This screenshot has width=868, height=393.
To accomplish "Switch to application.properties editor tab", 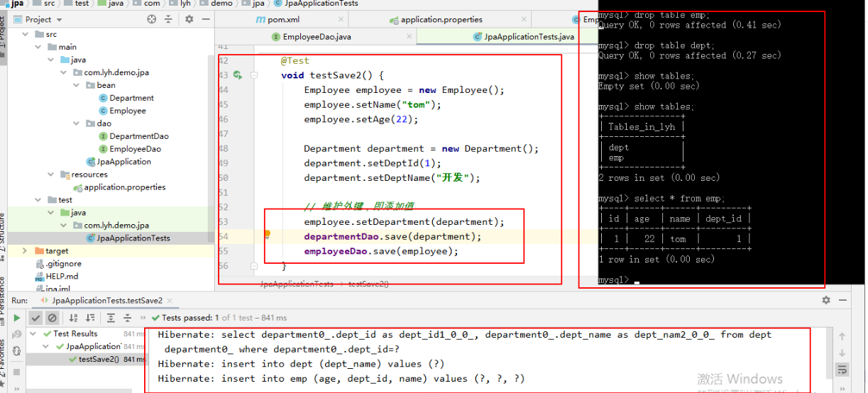I will pyautogui.click(x=440, y=19).
